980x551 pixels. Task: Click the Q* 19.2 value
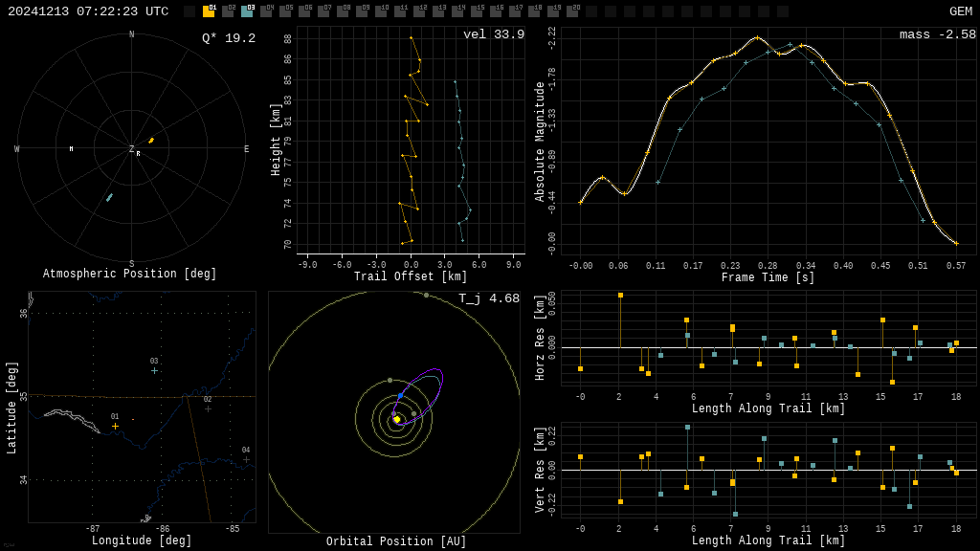tap(228, 38)
